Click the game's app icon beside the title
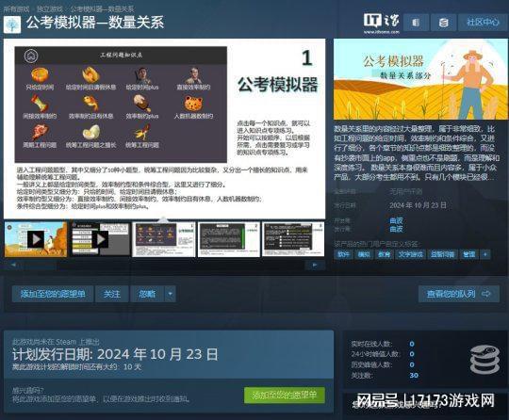 coord(12,24)
